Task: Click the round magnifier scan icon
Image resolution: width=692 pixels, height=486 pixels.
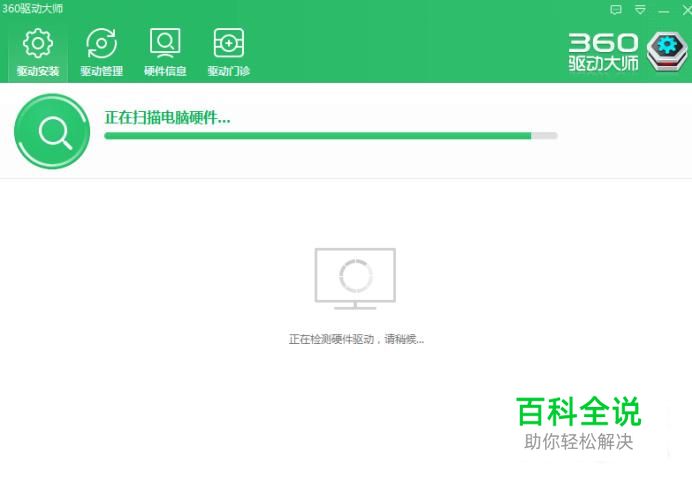Action: (52, 131)
